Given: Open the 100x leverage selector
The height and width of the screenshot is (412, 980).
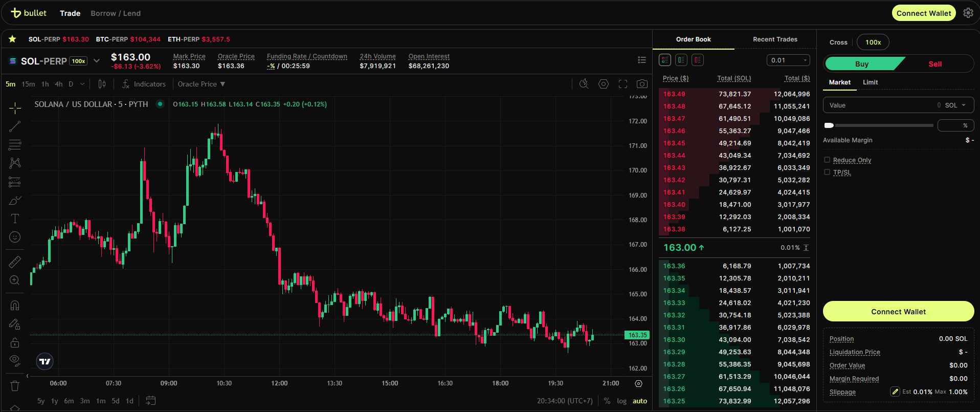Looking at the screenshot, I should pyautogui.click(x=873, y=42).
